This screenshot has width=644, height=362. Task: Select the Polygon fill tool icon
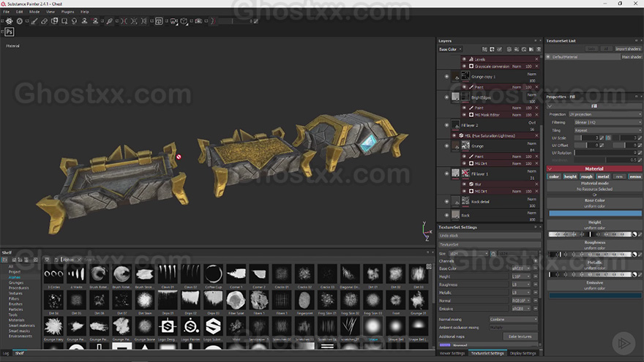(64, 21)
